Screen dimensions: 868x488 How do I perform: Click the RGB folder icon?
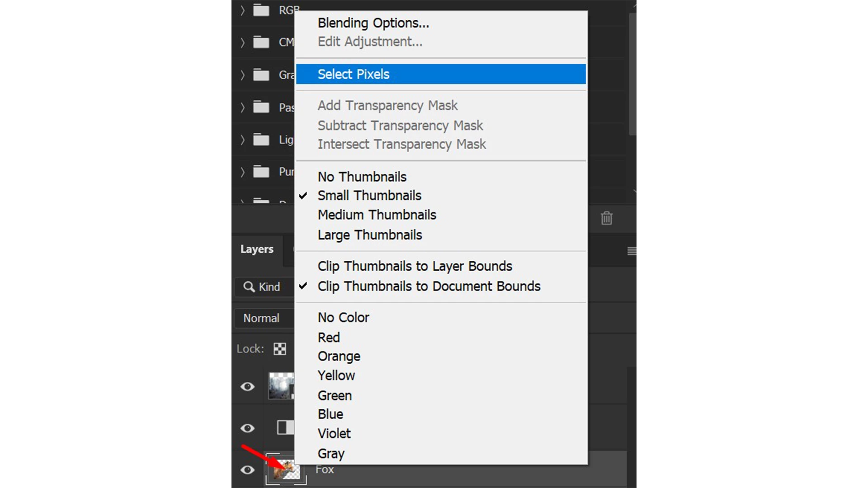pos(261,10)
